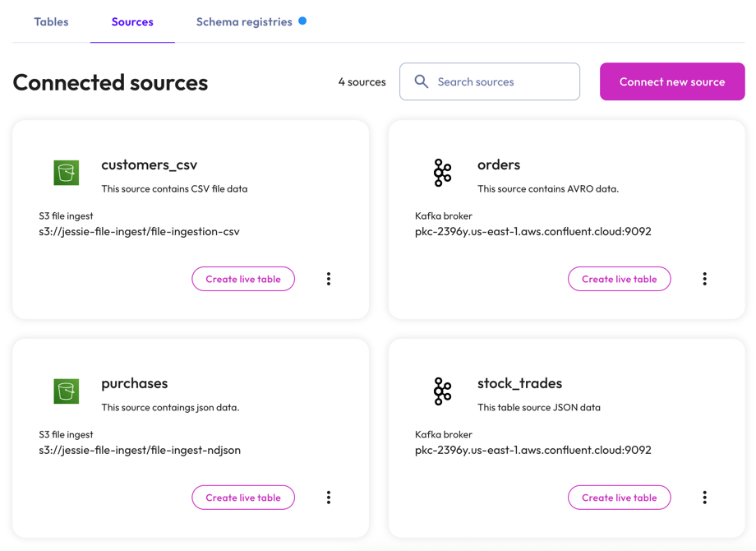Image resolution: width=756 pixels, height=551 pixels.
Task: Select the S3 bucket icon for purchases
Action: [x=66, y=391]
